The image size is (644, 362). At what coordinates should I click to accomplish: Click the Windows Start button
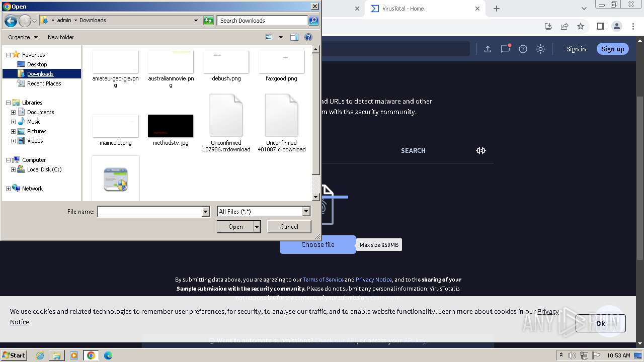[x=14, y=355]
